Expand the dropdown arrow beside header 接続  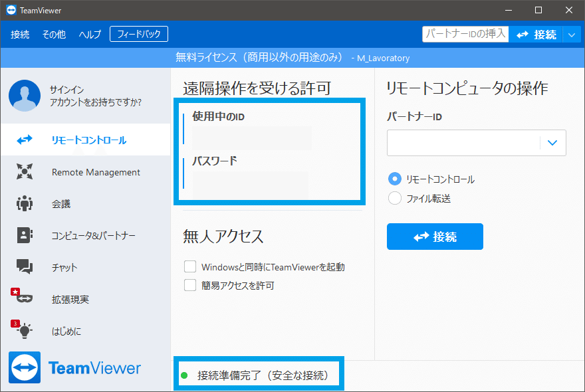(x=572, y=35)
